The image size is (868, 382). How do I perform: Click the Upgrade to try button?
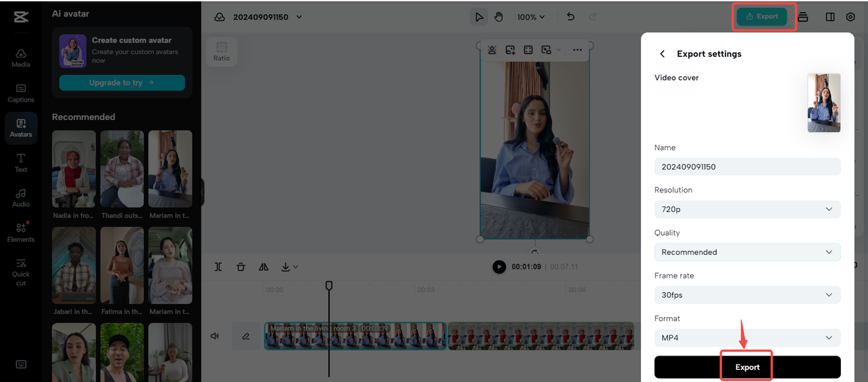click(122, 83)
